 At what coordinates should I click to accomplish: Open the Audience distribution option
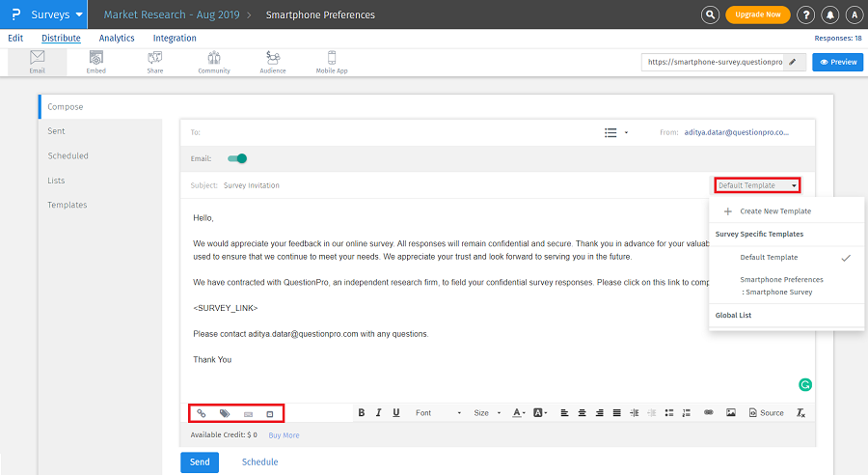tap(273, 62)
